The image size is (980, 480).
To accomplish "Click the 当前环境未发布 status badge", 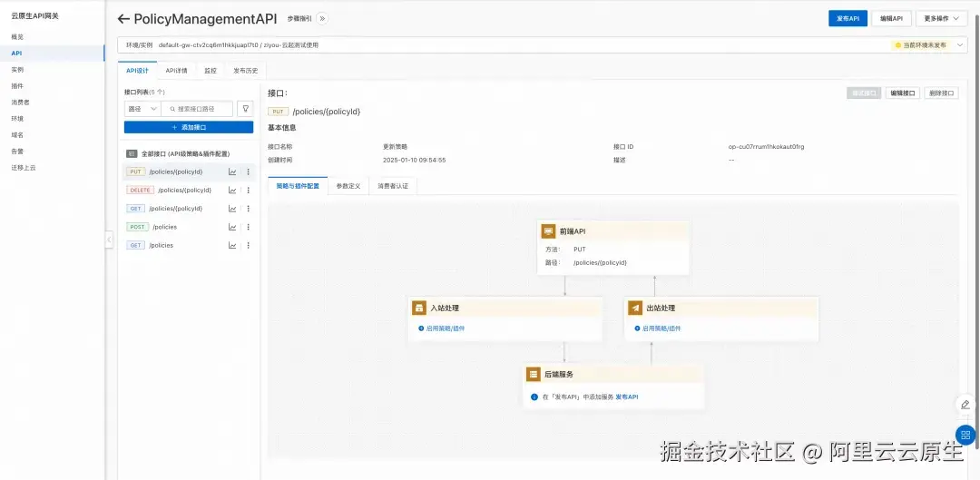I will pyautogui.click(x=920, y=45).
